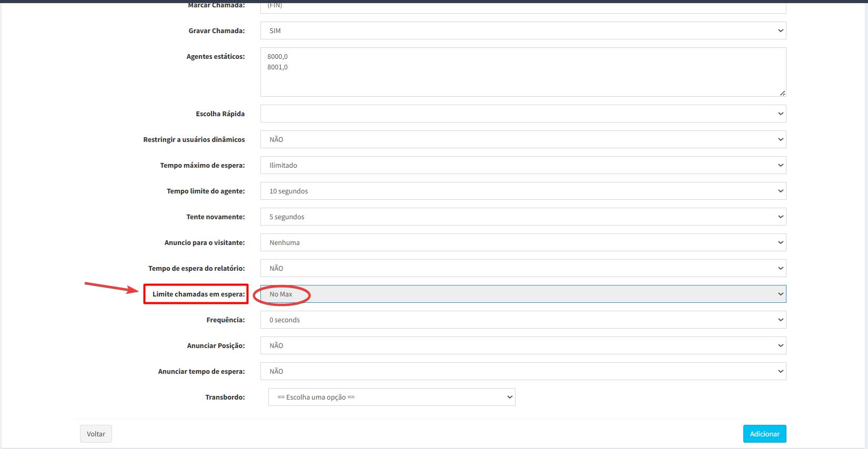Open Tempo de espera do relatório dropdown
This screenshot has height=449, width=868.
[x=523, y=268]
